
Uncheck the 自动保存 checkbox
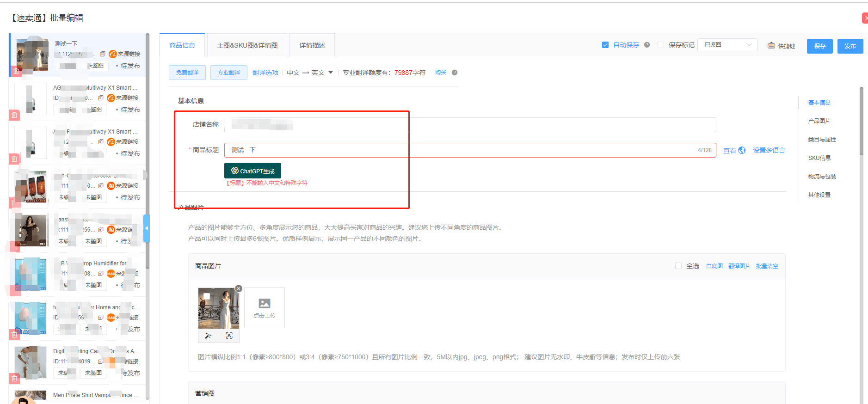(x=605, y=45)
